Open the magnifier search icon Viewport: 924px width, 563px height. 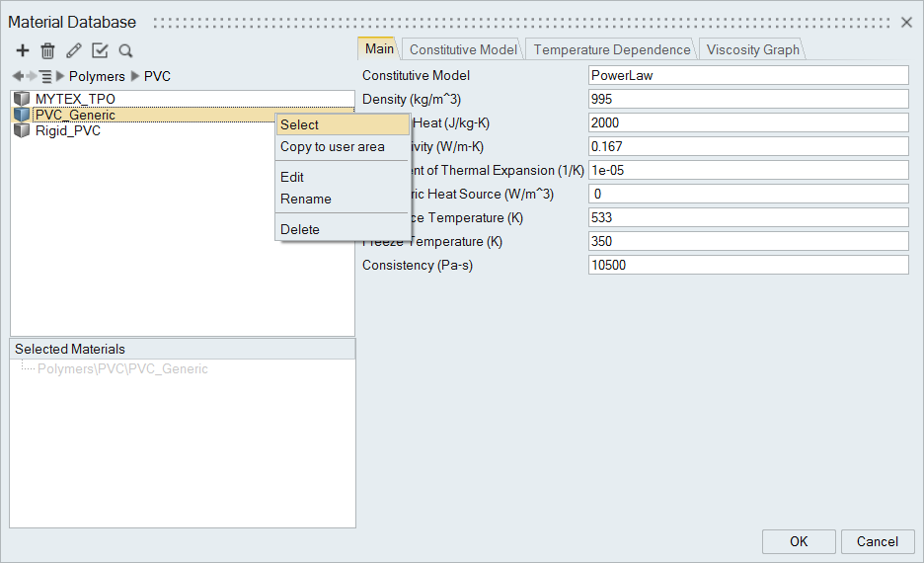(x=125, y=50)
